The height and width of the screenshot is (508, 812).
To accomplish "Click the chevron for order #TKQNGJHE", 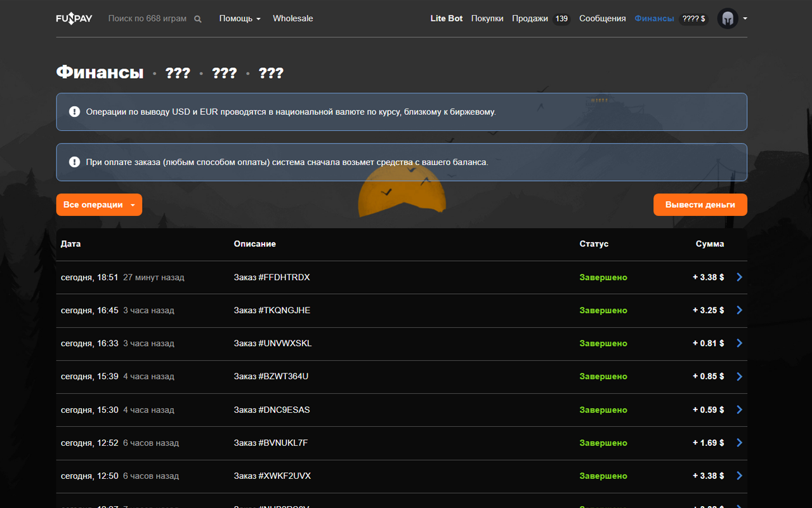I will [739, 311].
